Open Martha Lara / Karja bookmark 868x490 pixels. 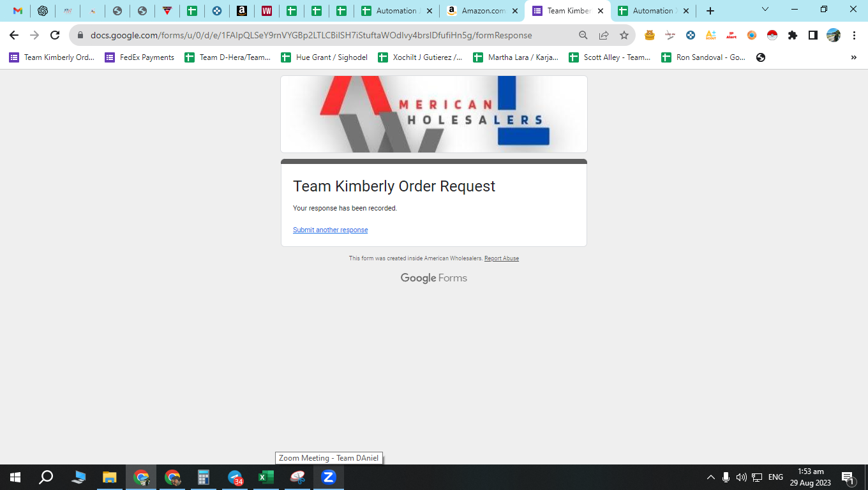point(516,57)
